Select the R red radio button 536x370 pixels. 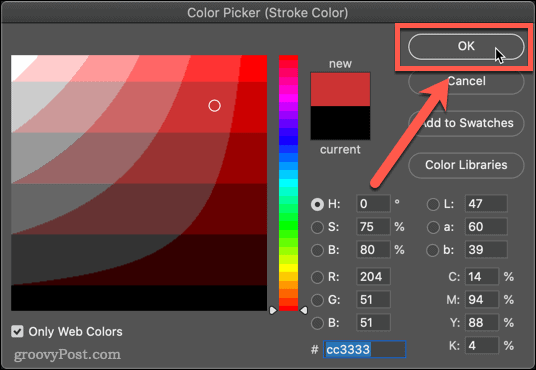(x=317, y=277)
